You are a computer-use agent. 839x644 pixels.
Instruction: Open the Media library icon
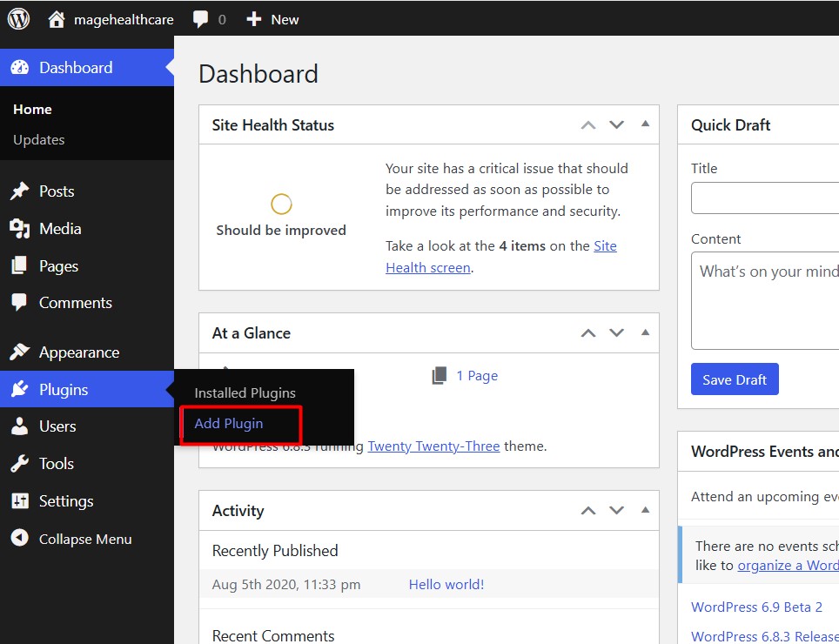pyautogui.click(x=19, y=229)
